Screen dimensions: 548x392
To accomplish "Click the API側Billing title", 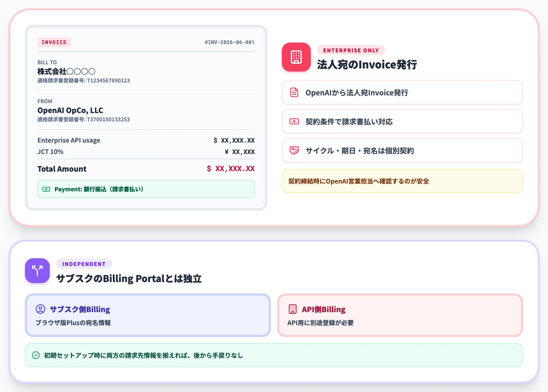I will 324,309.
